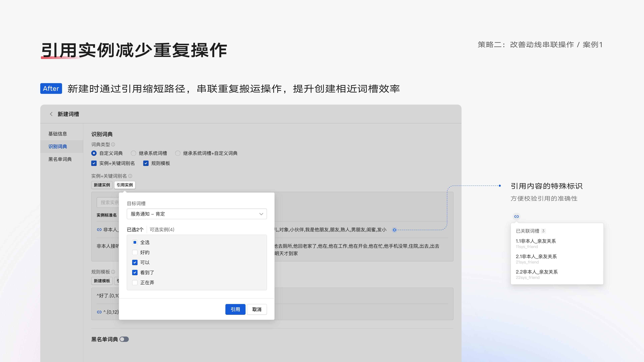Screen dimensions: 644x362
Task: Click the 非本人接听 instance row
Action: pyautogui.click(x=108, y=246)
